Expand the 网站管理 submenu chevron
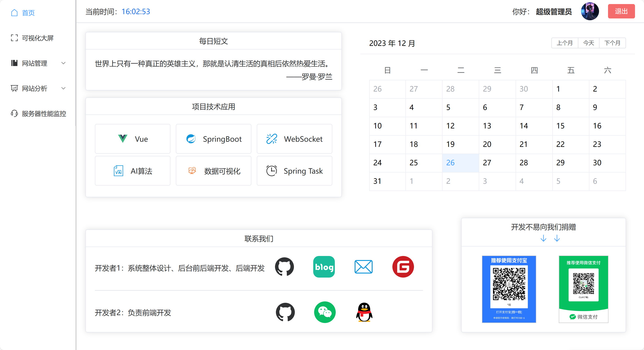The width and height of the screenshot is (644, 350). tap(63, 63)
